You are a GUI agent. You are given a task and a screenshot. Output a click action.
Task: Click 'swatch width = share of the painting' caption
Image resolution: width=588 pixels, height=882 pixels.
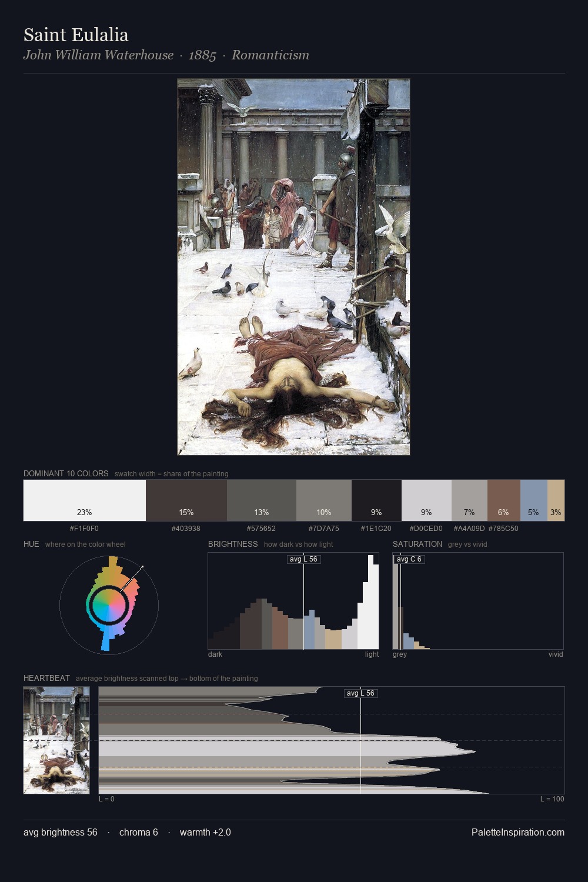pyautogui.click(x=172, y=474)
